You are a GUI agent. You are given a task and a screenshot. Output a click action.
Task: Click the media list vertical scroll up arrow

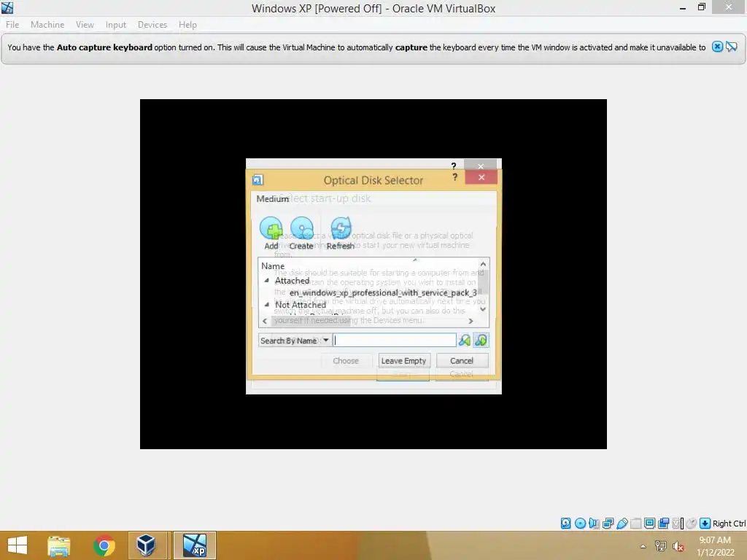[x=483, y=264]
